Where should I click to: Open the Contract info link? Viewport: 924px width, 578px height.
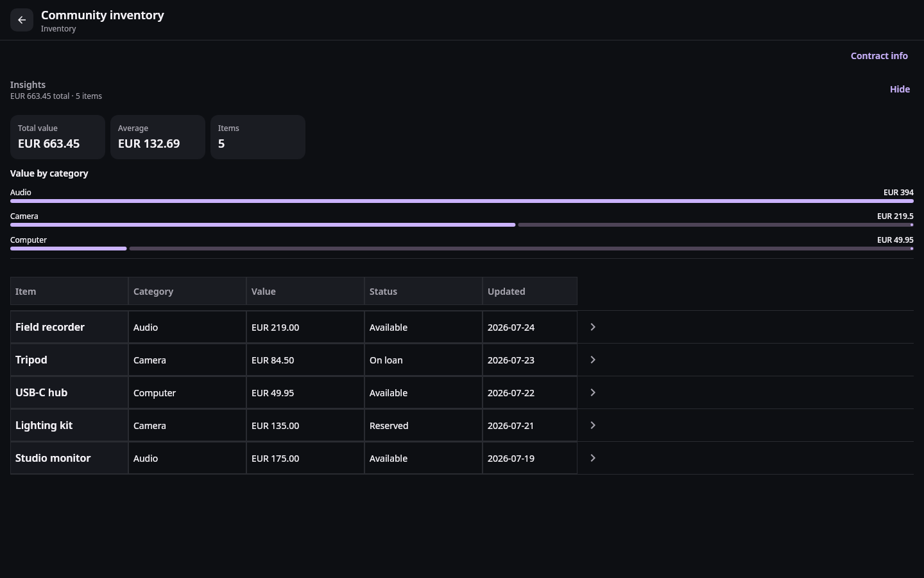[x=879, y=56]
